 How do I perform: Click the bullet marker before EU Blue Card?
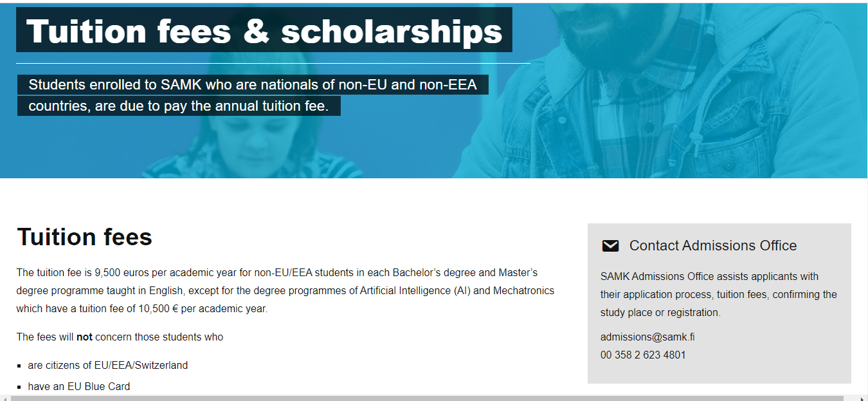click(x=19, y=387)
